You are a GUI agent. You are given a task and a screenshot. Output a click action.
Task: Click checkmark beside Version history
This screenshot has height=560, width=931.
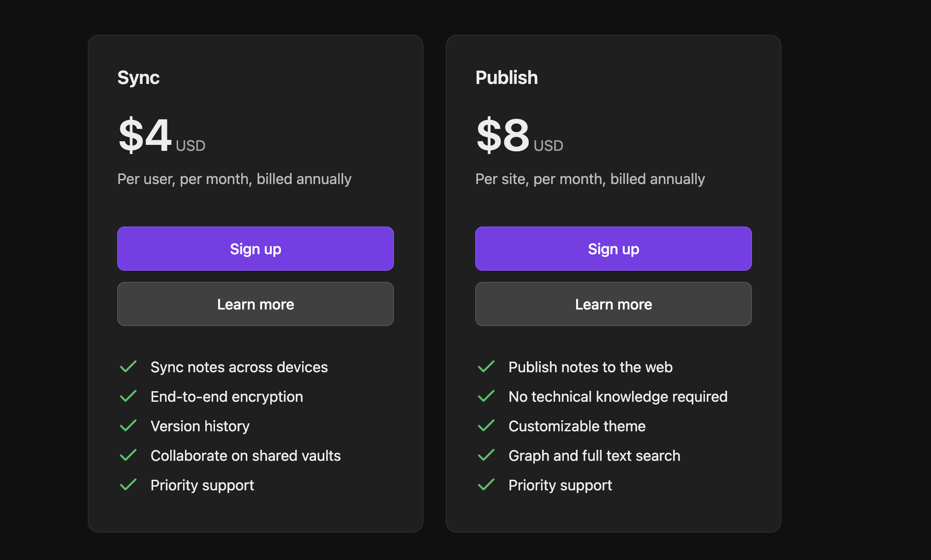coord(128,426)
